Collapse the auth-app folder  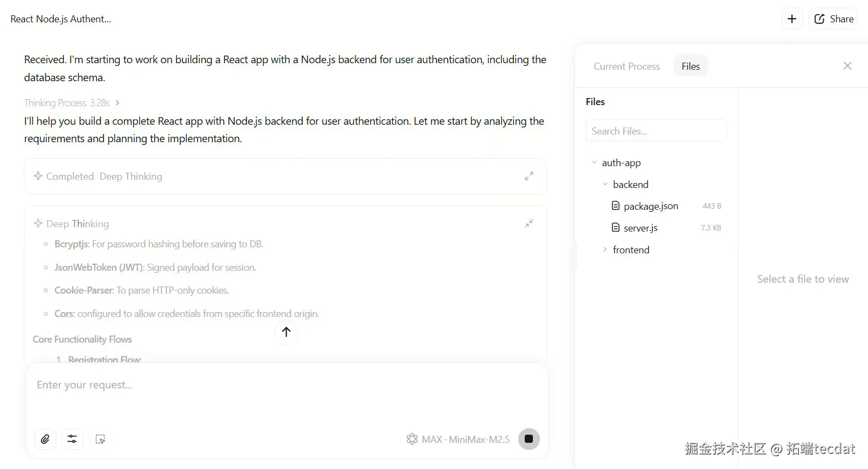coord(594,162)
